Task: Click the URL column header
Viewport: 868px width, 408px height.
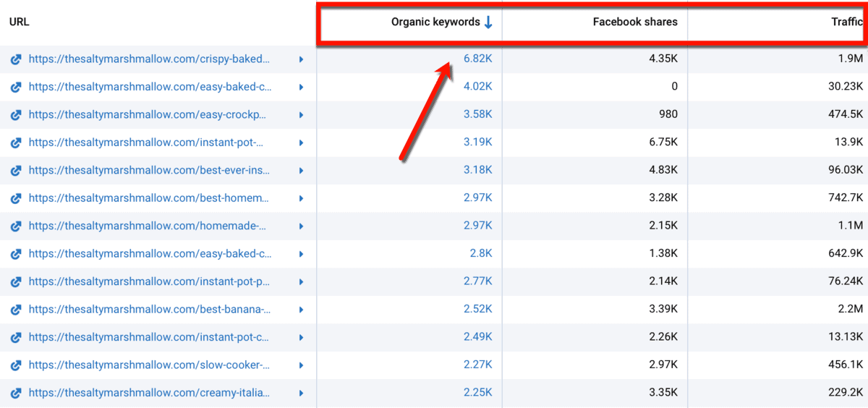Action: pyautogui.click(x=19, y=22)
